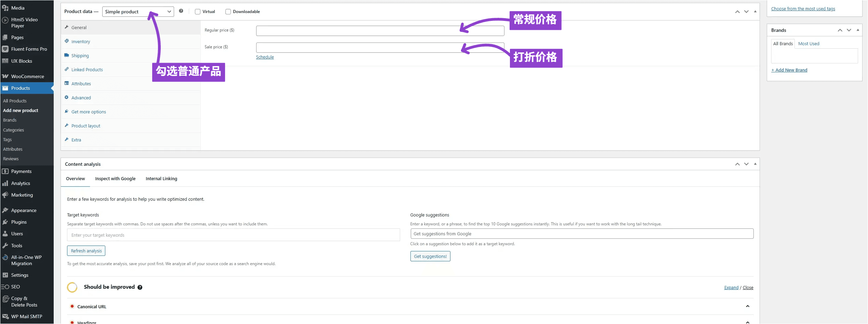Collapse the Canonical URL section
The height and width of the screenshot is (324, 868).
pyautogui.click(x=747, y=307)
